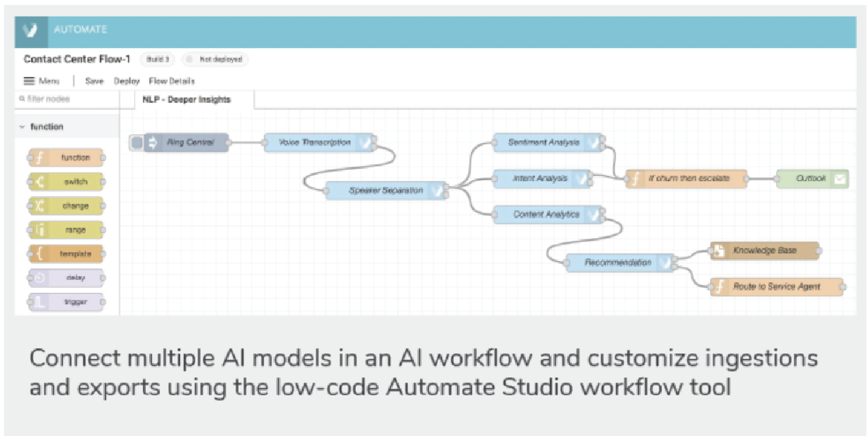The image size is (868, 436).
Task: Click the filter nodes search field
Action: pos(67,99)
